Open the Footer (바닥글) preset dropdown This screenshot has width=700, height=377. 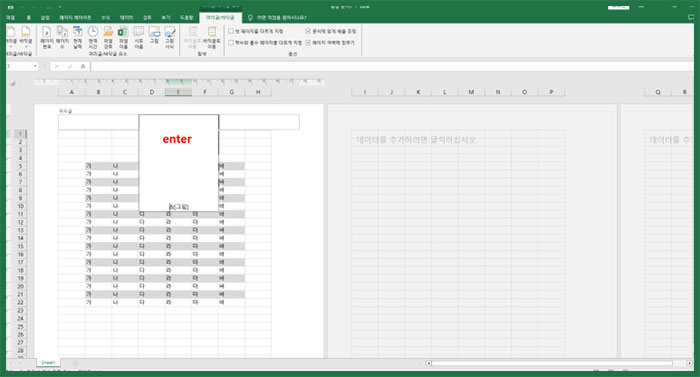tap(26, 37)
